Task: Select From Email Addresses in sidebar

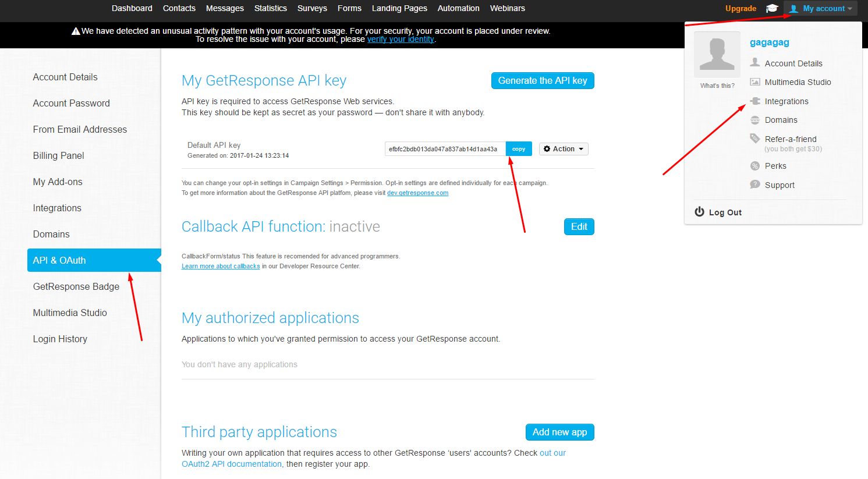Action: pyautogui.click(x=80, y=129)
